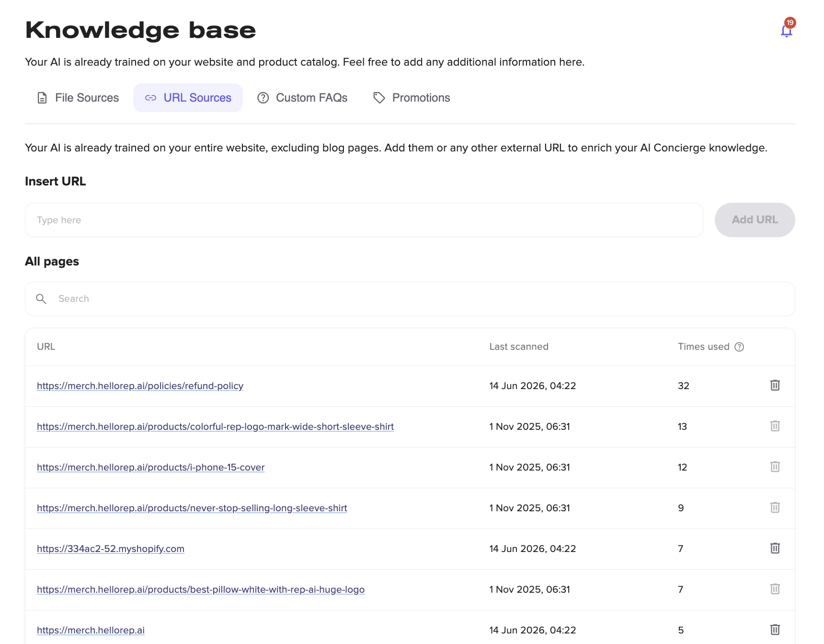Click the All pages section heading
This screenshot has height=644, width=824.
[52, 262]
